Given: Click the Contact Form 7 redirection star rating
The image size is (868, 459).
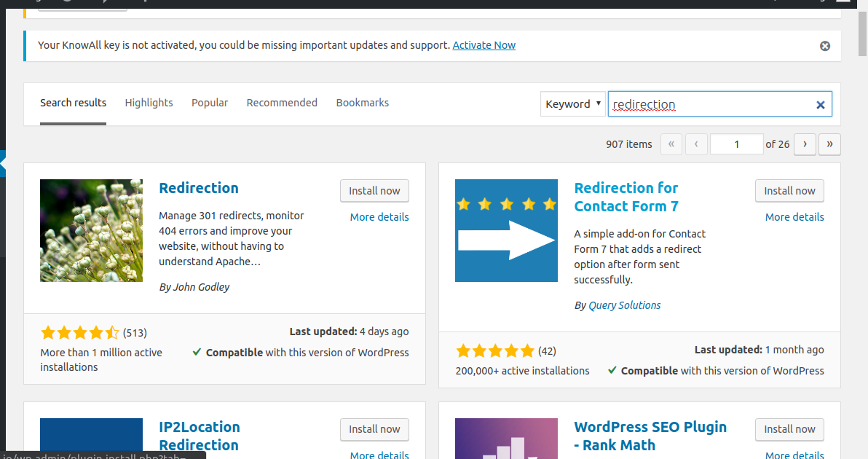Looking at the screenshot, I should pos(495,351).
